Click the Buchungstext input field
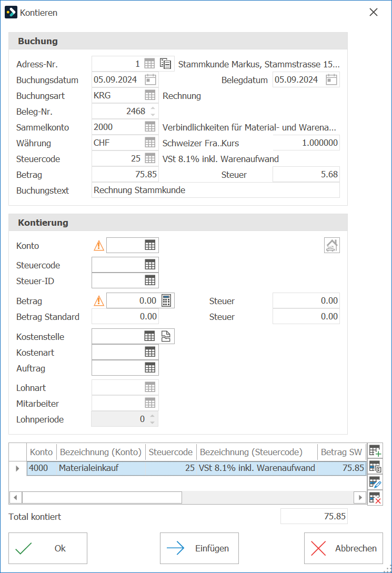Image resolution: width=392 pixels, height=573 pixels. (x=216, y=190)
